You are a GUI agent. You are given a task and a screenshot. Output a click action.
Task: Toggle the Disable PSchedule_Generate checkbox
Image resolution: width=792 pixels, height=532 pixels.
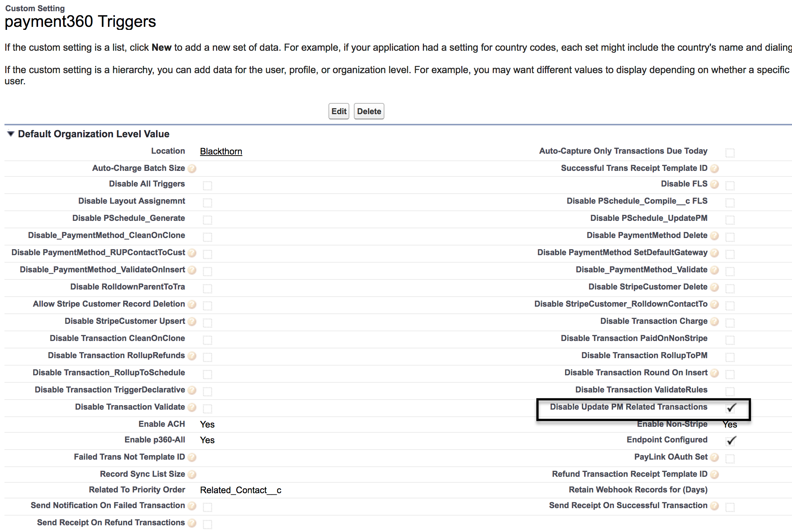(208, 220)
